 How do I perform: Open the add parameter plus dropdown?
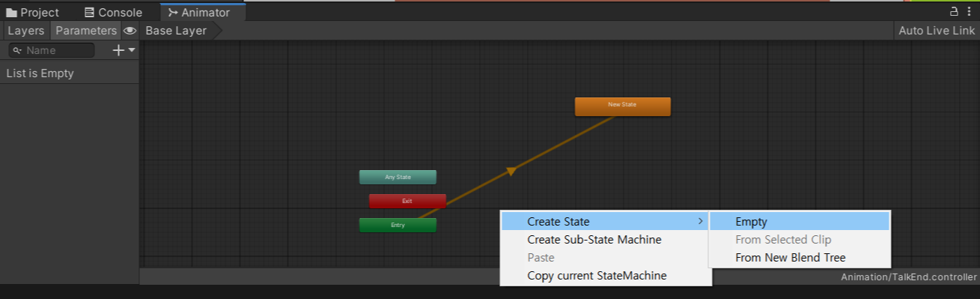tap(124, 50)
